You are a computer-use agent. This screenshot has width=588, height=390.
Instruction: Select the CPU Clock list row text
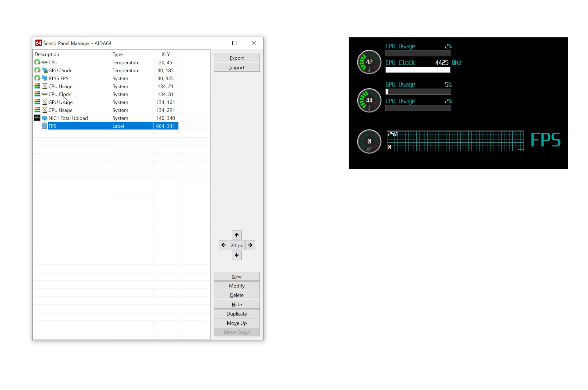coord(59,94)
